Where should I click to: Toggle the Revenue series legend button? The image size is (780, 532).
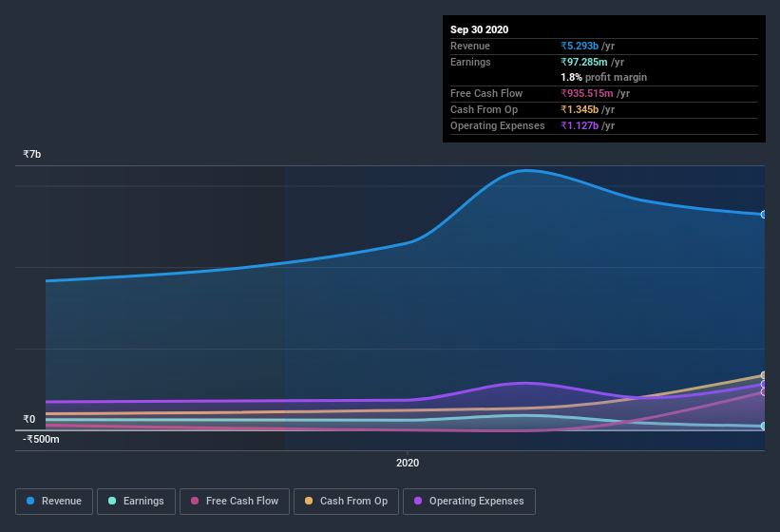coord(54,502)
